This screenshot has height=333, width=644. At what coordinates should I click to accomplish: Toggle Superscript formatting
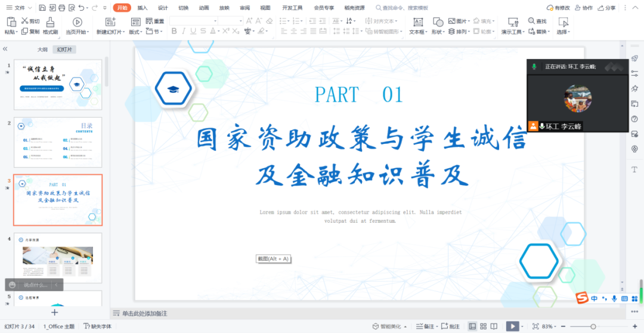(x=225, y=31)
